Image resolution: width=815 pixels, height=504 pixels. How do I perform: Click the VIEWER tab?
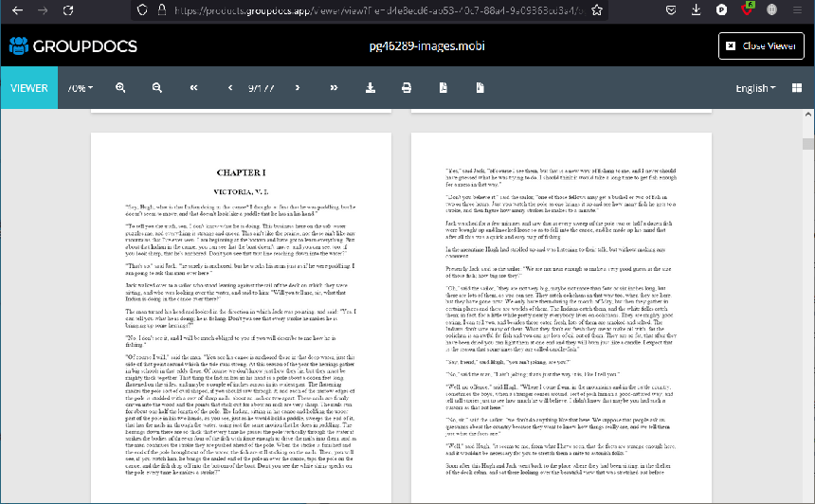(x=28, y=88)
